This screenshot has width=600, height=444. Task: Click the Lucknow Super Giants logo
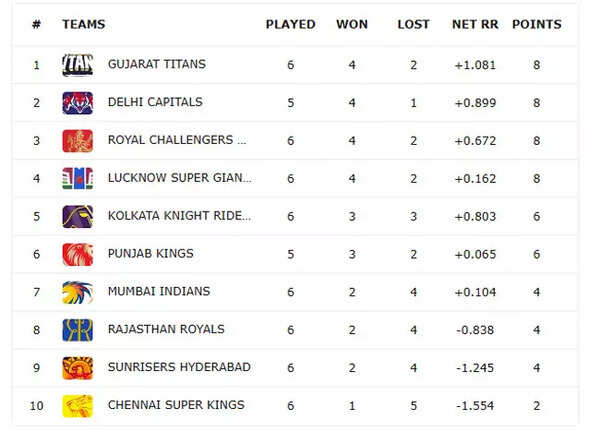pyautogui.click(x=77, y=179)
